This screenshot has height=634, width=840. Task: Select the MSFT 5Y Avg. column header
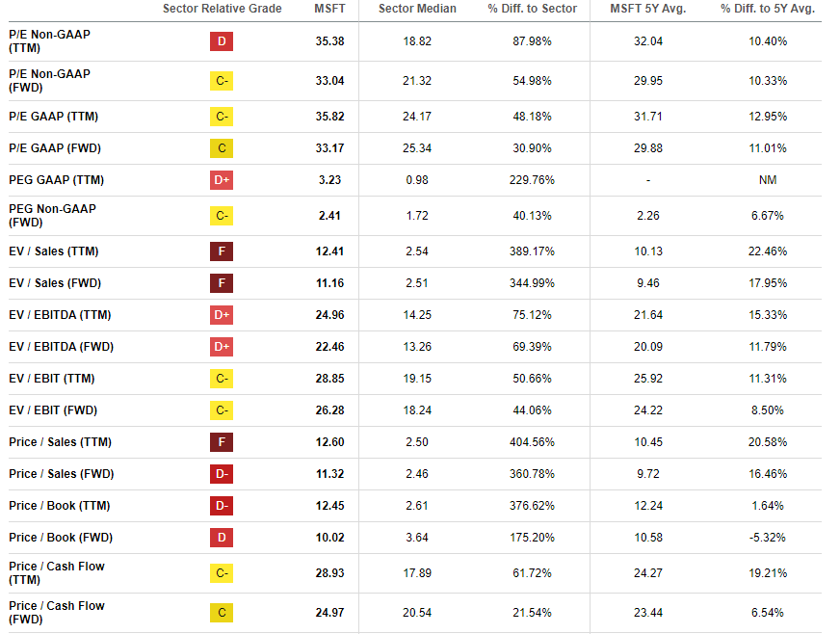(x=647, y=9)
